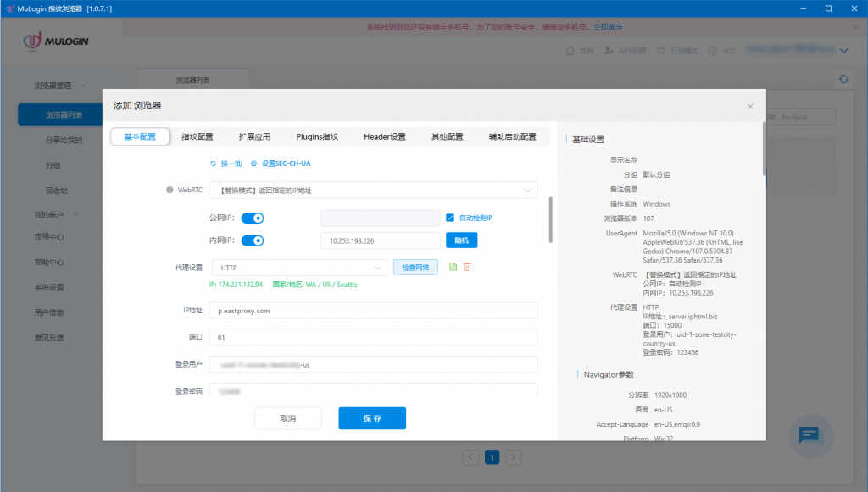Screen dimensions: 868x492
Task: Click the 设置SEC-CH-UA gear icon
Action: 253,163
